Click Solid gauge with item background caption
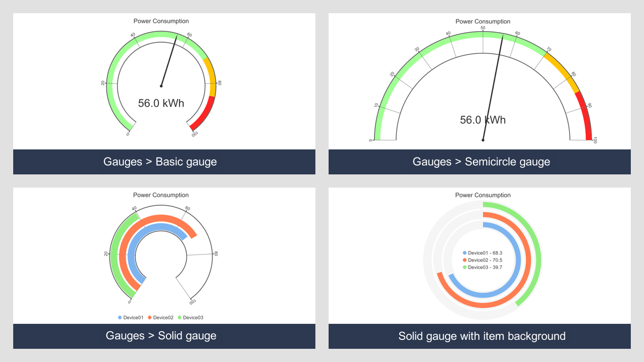The image size is (644, 362). click(x=482, y=336)
